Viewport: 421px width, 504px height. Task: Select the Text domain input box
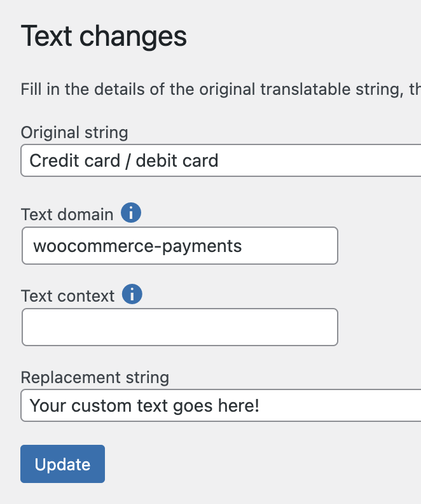180,246
